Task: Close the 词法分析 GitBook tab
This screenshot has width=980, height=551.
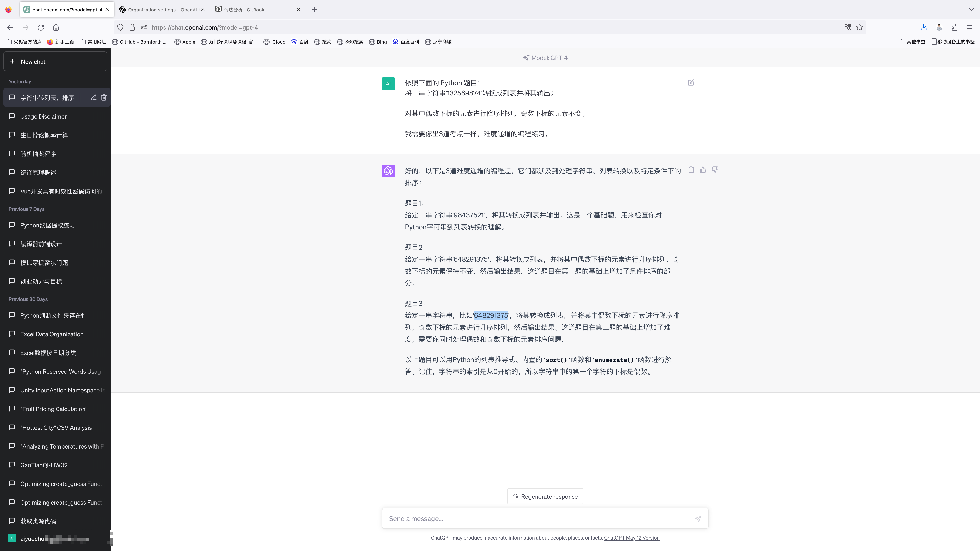Action: (x=299, y=10)
